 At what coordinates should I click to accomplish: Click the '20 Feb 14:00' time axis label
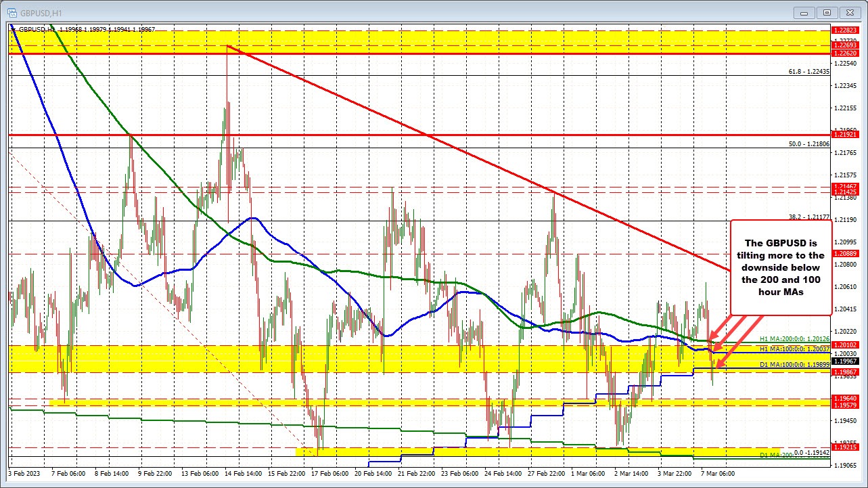tap(374, 474)
